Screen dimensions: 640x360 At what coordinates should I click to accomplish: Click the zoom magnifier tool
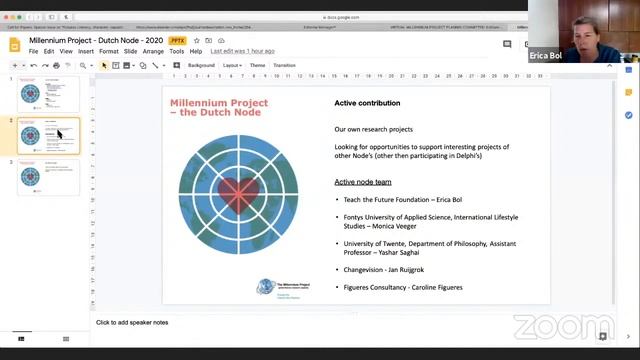83,65
